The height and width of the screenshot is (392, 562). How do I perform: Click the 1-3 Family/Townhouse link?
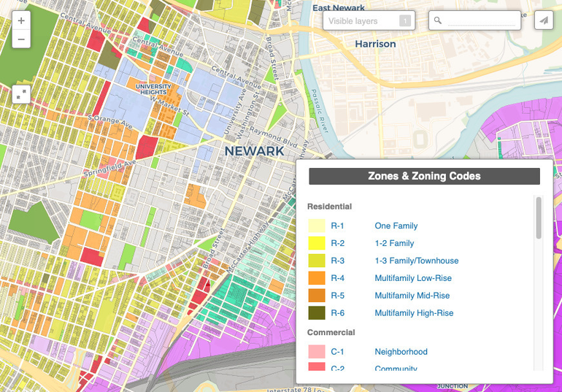tap(416, 261)
